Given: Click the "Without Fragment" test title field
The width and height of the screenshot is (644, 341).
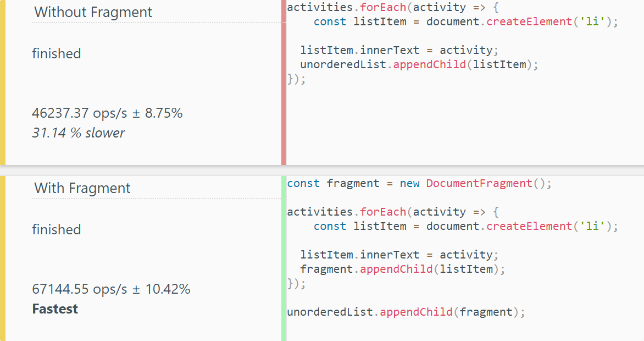Looking at the screenshot, I should [93, 12].
